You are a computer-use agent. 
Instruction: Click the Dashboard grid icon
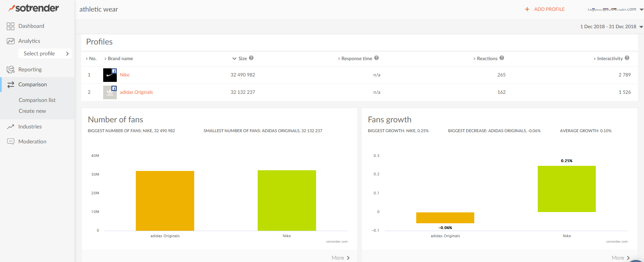11,26
